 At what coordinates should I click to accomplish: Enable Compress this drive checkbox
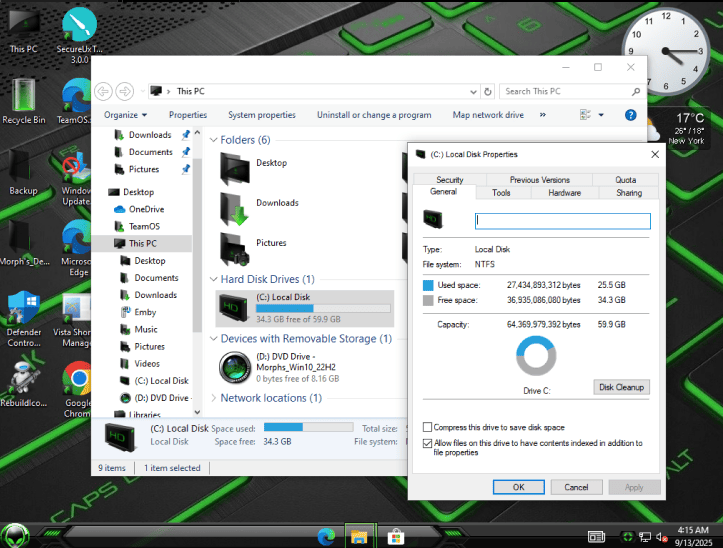click(x=428, y=427)
